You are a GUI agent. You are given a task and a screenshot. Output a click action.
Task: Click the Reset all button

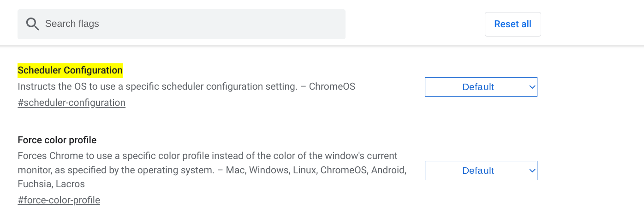point(513,24)
